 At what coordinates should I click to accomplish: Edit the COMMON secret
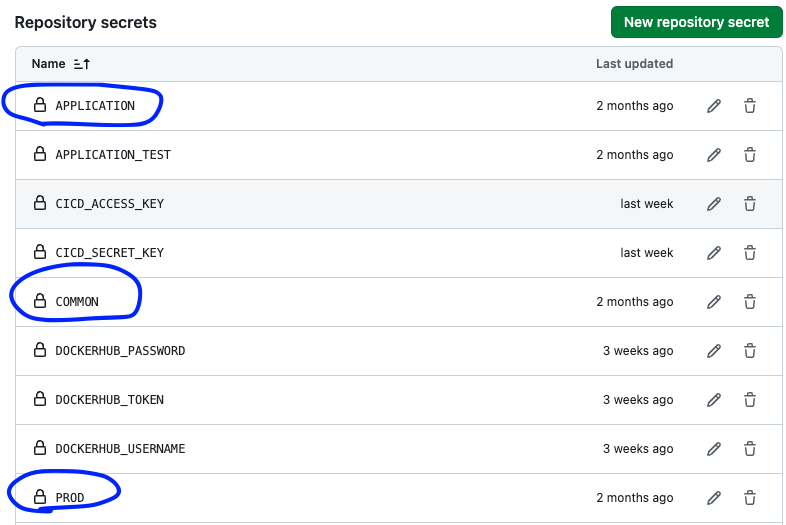(x=714, y=302)
